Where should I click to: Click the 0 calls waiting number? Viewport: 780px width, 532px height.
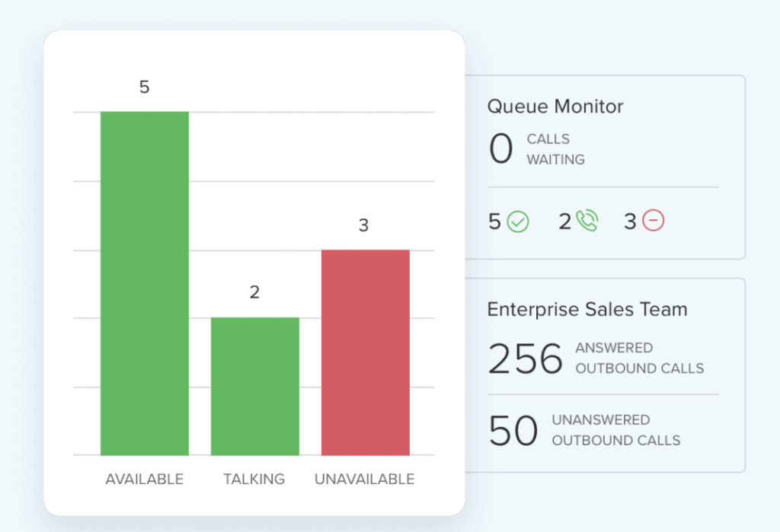pyautogui.click(x=500, y=149)
